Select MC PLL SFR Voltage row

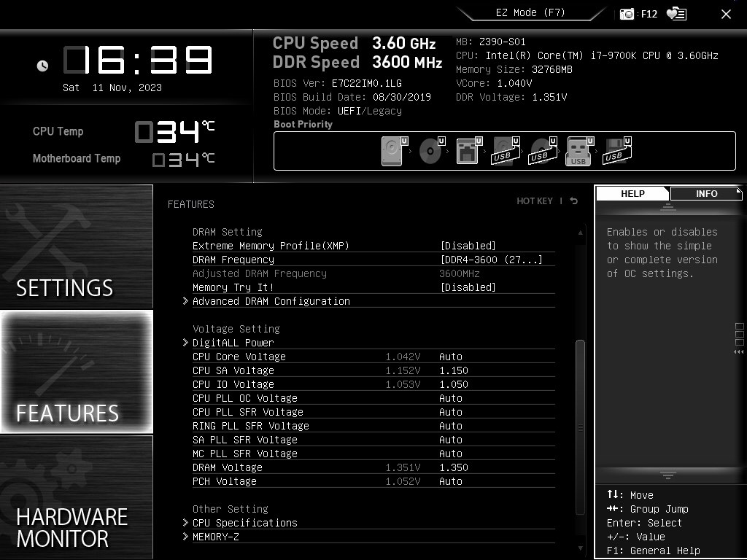(373, 454)
